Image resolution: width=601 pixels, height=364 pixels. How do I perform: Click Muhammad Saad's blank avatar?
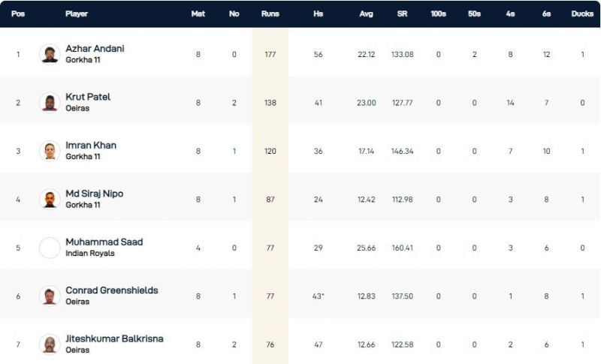coord(50,248)
